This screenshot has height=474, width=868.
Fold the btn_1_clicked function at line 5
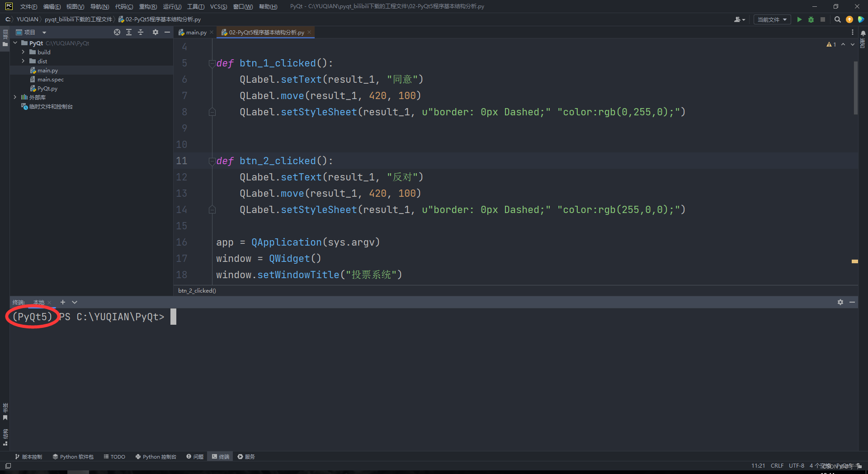tap(212, 63)
